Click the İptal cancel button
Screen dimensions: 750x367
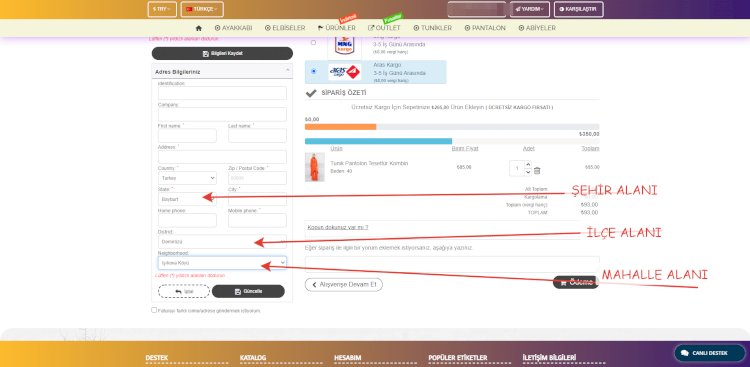coord(184,291)
